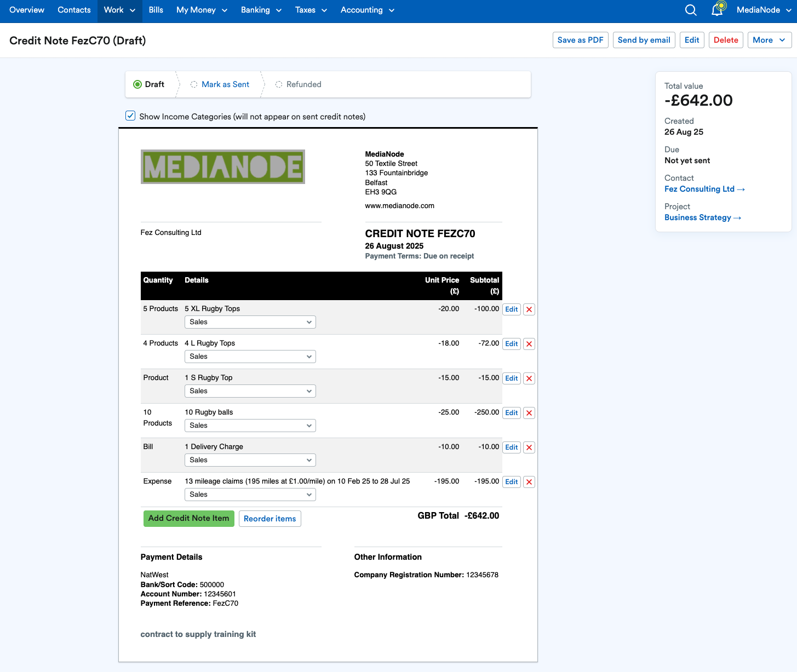Viewport: 797px width, 672px height.
Task: Go to the Contacts tab
Action: [x=74, y=10]
